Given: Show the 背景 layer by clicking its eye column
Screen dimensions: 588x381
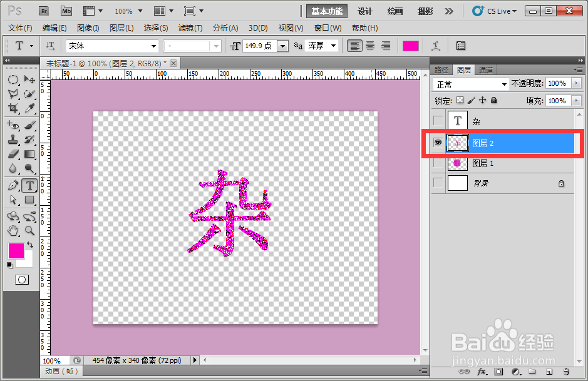Looking at the screenshot, I should 437,183.
